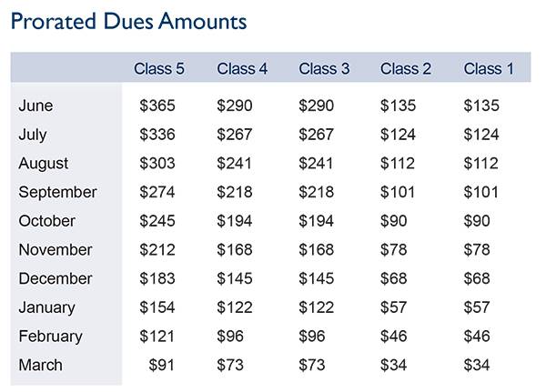The height and width of the screenshot is (392, 546).
Task: Select the $91 March Class 5 amount
Action: tap(161, 366)
